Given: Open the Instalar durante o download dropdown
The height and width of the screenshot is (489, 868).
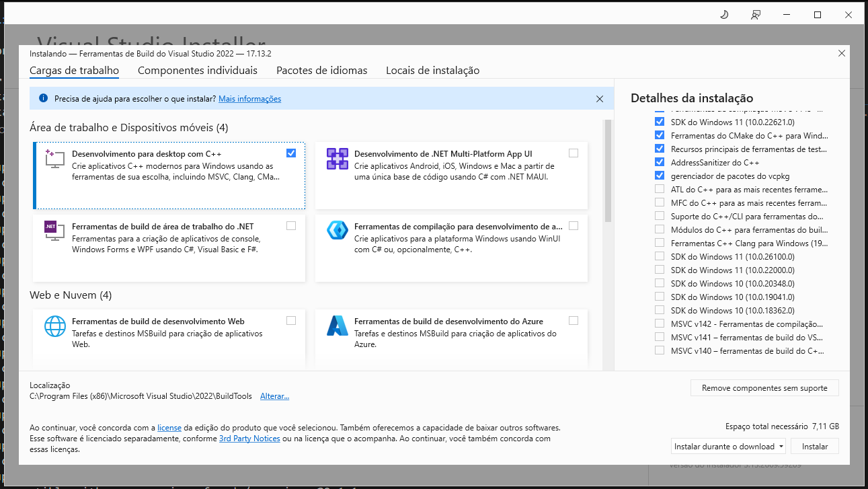Looking at the screenshot, I should coord(728,446).
